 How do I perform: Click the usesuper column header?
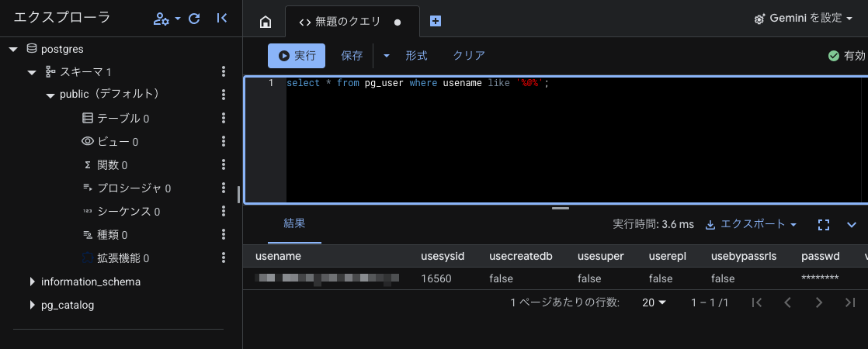click(x=601, y=256)
